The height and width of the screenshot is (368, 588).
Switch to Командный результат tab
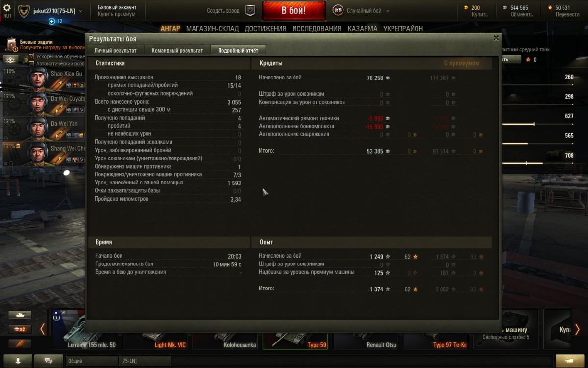(x=177, y=50)
